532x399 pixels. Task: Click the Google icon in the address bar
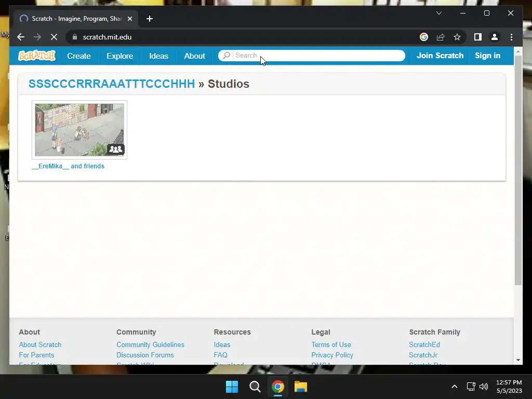click(424, 37)
